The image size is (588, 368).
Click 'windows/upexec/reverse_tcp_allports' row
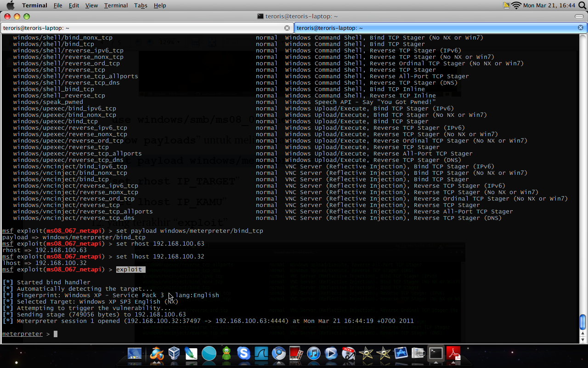point(78,154)
